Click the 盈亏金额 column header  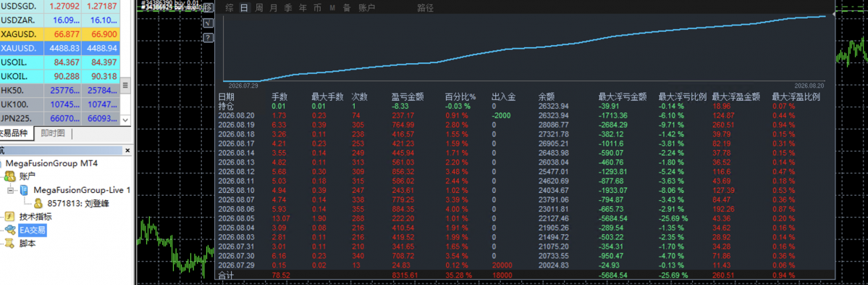(x=408, y=96)
